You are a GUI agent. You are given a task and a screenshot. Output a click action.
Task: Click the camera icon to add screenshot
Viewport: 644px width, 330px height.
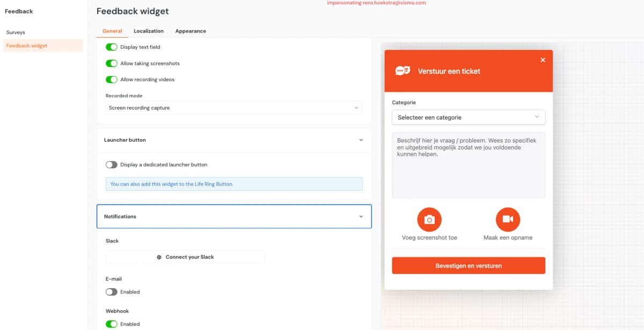(x=429, y=219)
